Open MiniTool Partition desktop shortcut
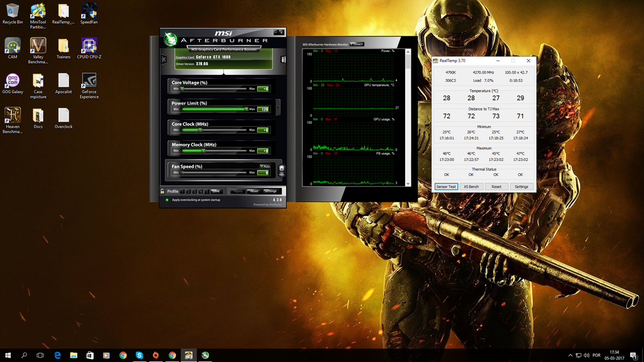The height and width of the screenshot is (362, 644). pos(38,16)
